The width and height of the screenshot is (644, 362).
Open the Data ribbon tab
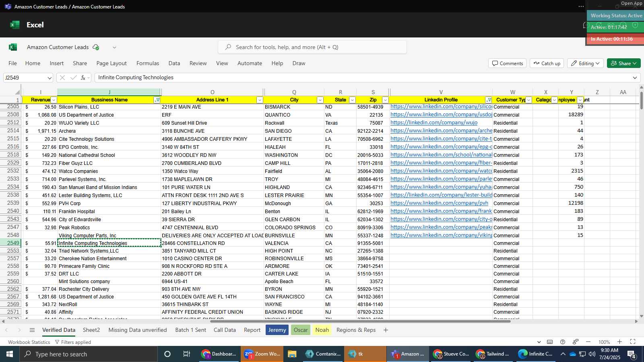click(x=174, y=64)
